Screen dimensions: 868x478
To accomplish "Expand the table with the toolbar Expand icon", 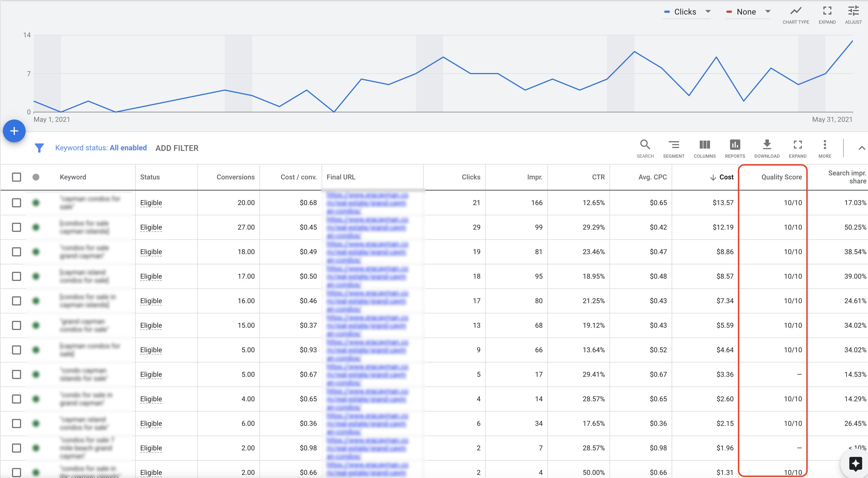I will (798, 145).
